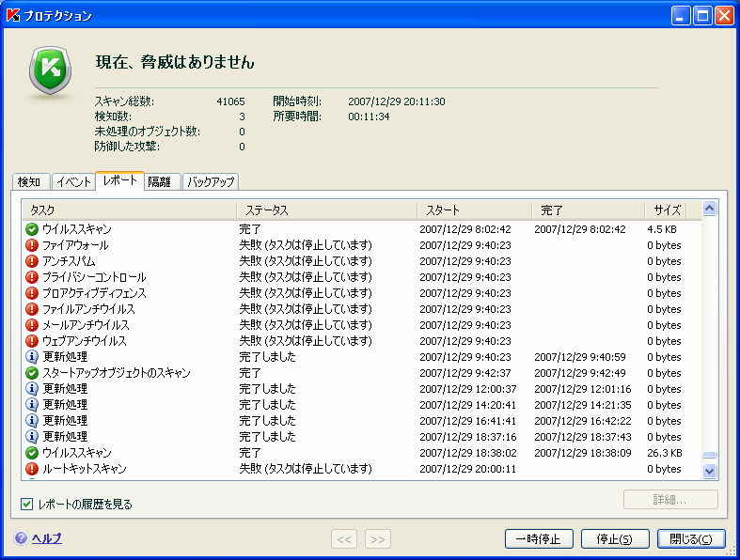The image size is (740, 560).
Task: Click the red error icon beside ルートキットスキャン
Action: pyautogui.click(x=32, y=469)
